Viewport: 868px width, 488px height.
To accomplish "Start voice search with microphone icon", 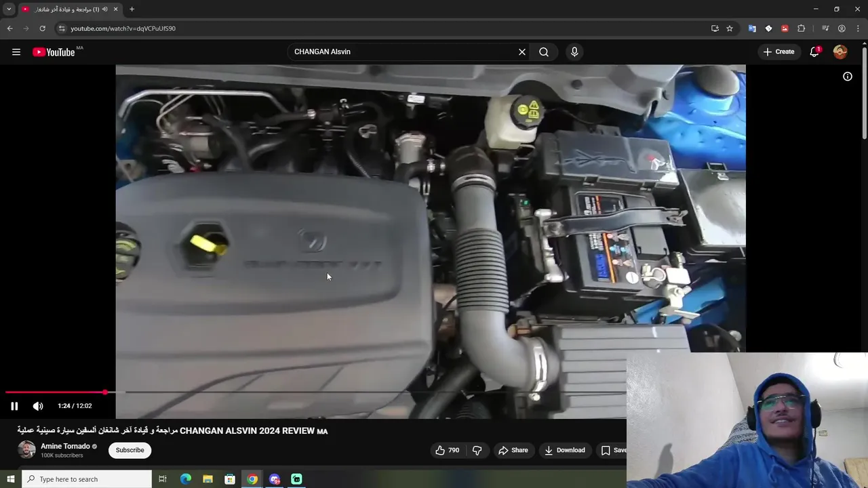I will point(574,52).
